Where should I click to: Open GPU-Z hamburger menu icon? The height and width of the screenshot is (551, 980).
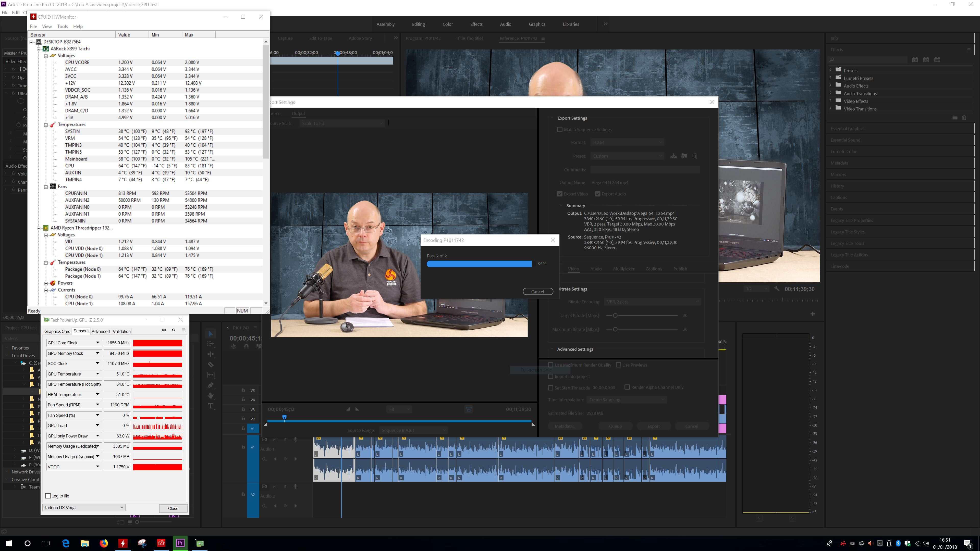(x=183, y=330)
